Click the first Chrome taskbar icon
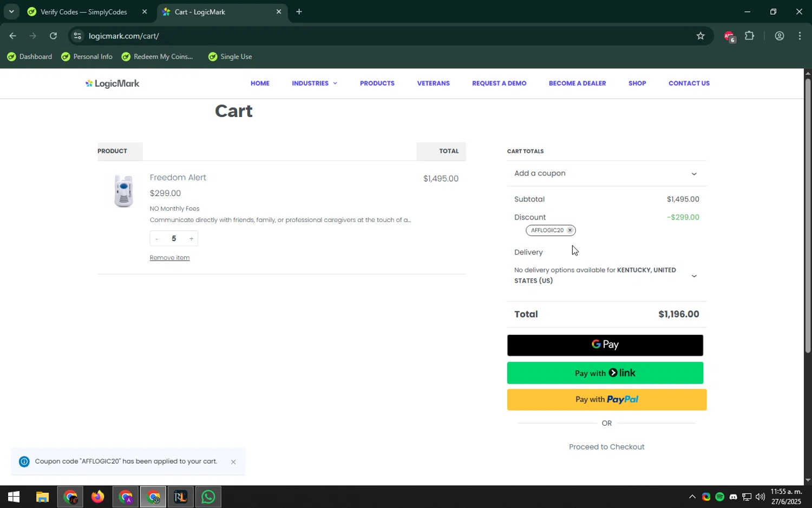The image size is (812, 508). tap(70, 497)
